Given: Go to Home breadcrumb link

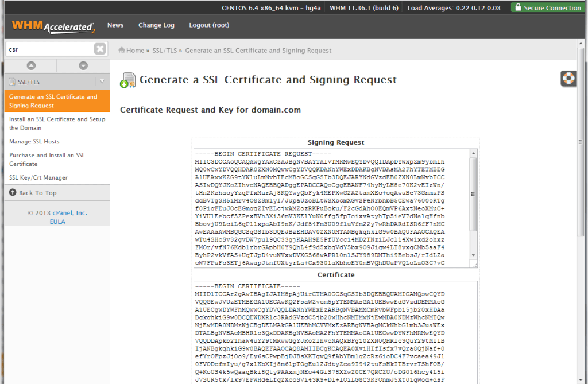Looking at the screenshot, I should coord(135,51).
